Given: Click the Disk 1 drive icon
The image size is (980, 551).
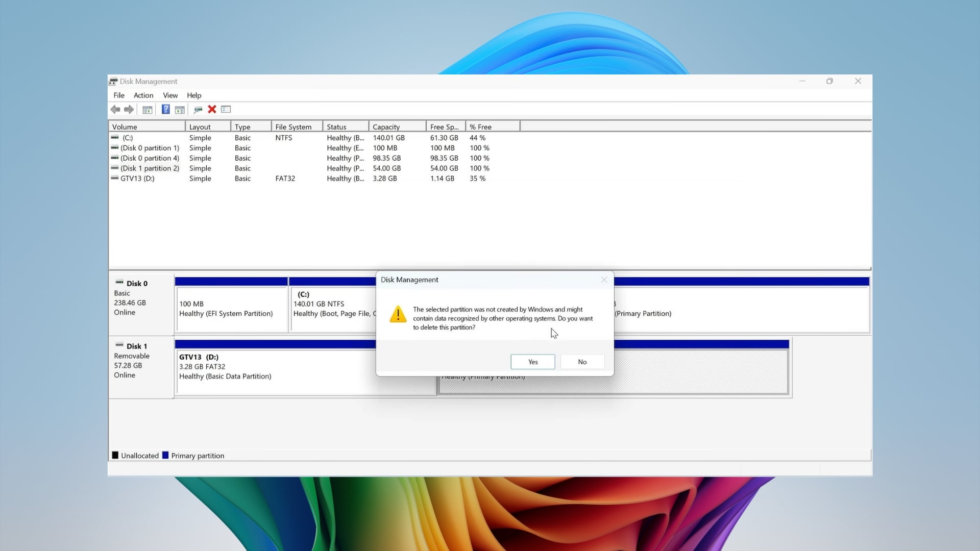Looking at the screenshot, I should coord(119,345).
